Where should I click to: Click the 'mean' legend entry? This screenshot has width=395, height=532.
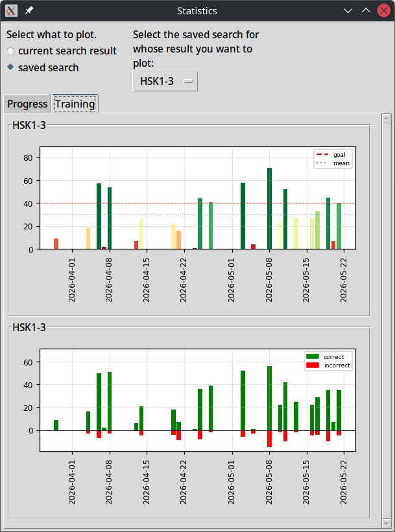pos(333,163)
